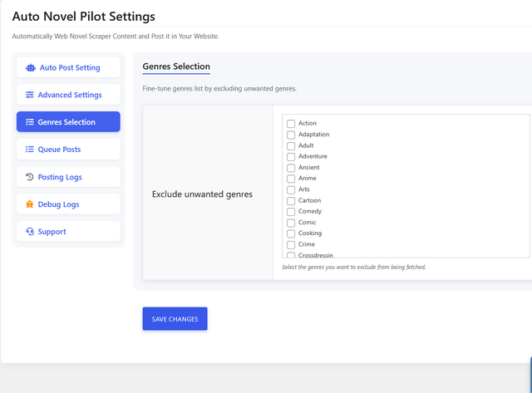Open the Auto Post Setting tab
This screenshot has height=393, width=532.
(68, 67)
